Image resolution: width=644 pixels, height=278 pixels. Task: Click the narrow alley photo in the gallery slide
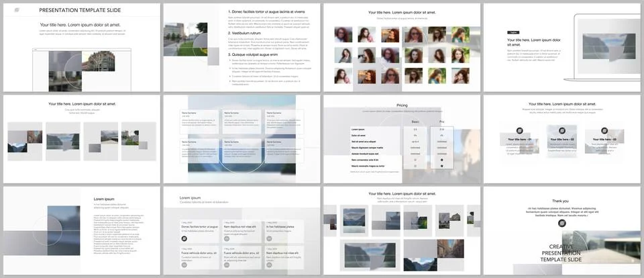point(451,248)
